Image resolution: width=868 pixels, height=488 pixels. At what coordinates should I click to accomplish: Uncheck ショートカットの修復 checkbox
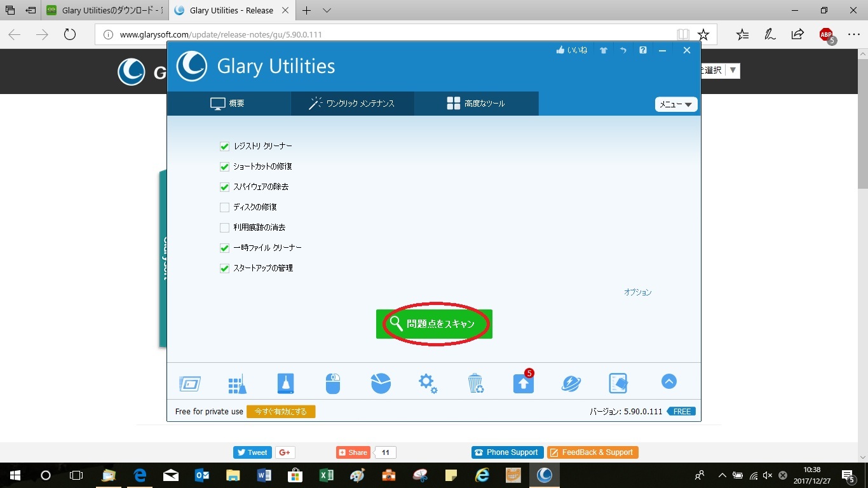pos(224,166)
